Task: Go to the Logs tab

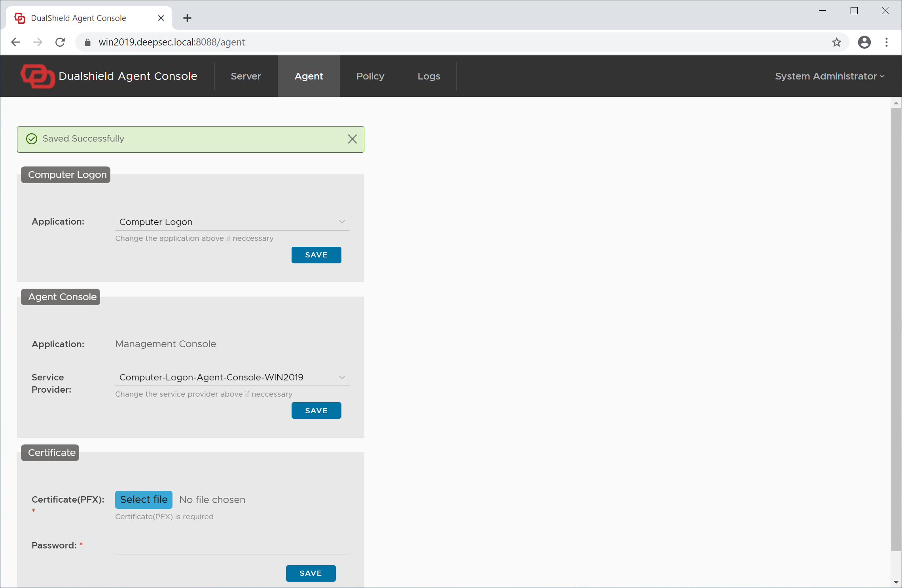Action: pos(429,76)
